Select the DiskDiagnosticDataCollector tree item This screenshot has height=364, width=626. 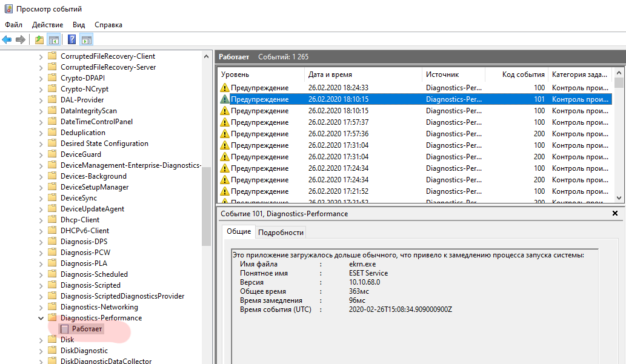point(106,360)
